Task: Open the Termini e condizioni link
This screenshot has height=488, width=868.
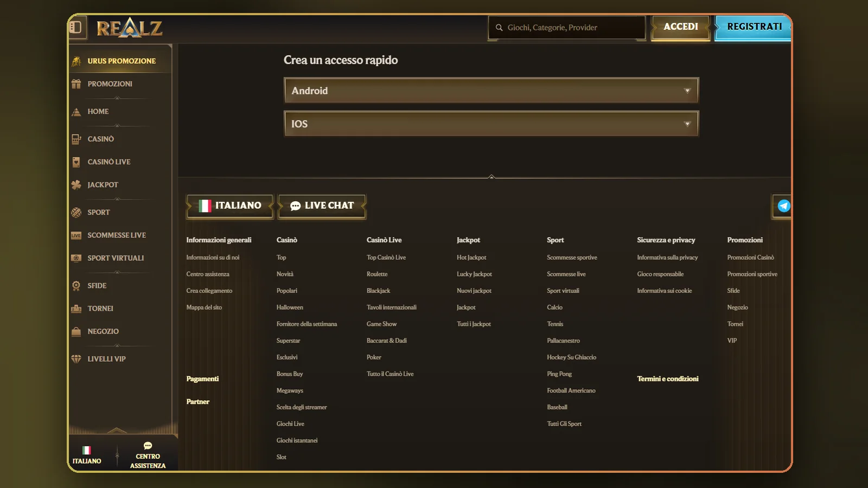Action: point(668,379)
